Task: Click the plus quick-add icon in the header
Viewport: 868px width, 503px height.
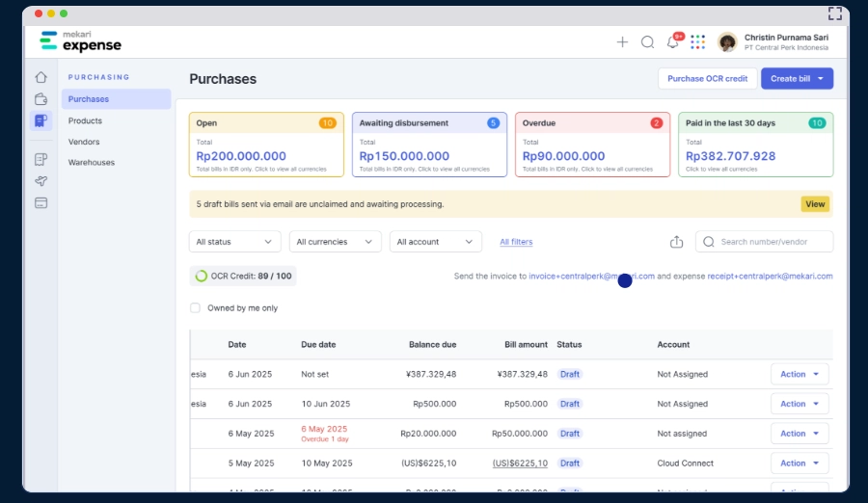Action: (622, 42)
